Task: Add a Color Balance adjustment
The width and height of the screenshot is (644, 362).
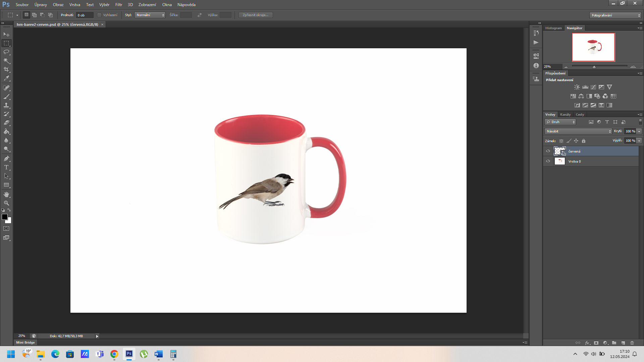Action: (581, 96)
